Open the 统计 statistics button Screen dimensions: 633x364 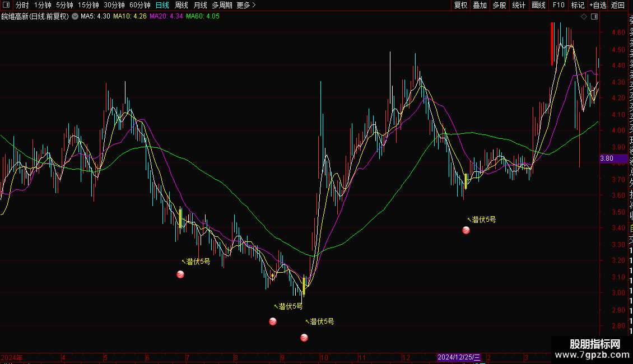519,5
